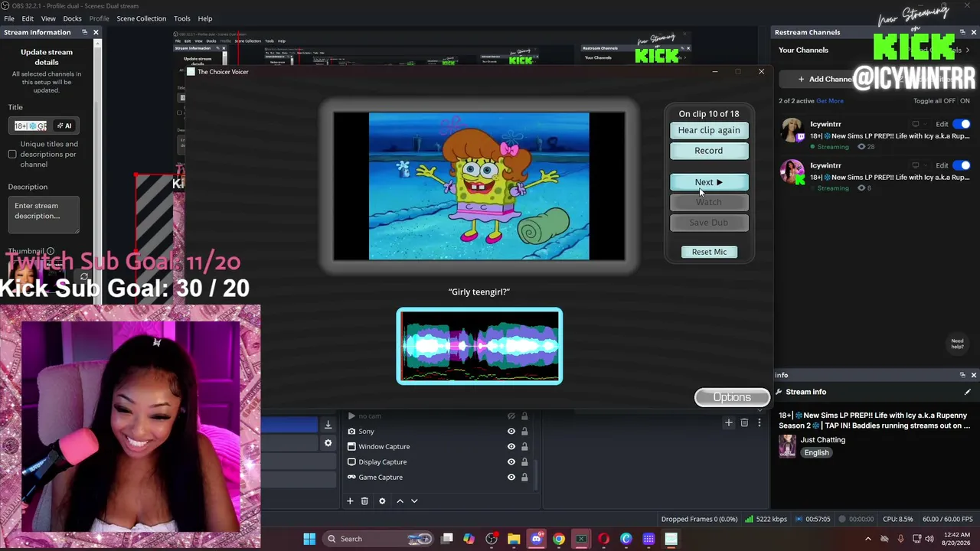Add a new source with the plus icon

[350, 500]
